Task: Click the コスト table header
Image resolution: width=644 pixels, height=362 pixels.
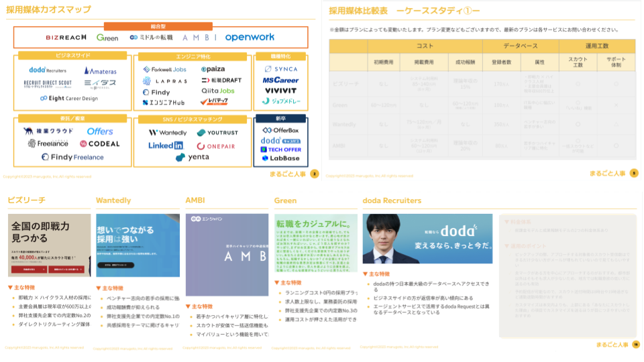Action: (x=425, y=46)
